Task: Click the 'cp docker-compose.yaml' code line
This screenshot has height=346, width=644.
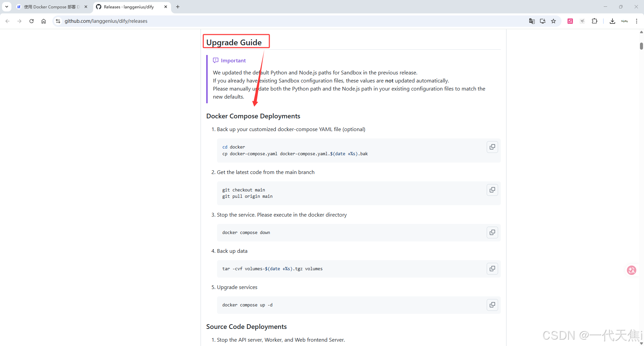Action: coord(295,154)
